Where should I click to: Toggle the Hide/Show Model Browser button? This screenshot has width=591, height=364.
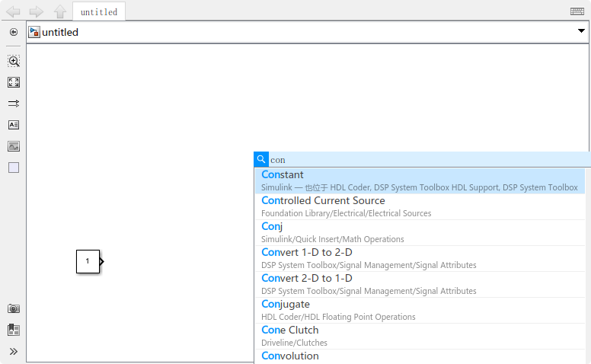click(x=14, y=32)
